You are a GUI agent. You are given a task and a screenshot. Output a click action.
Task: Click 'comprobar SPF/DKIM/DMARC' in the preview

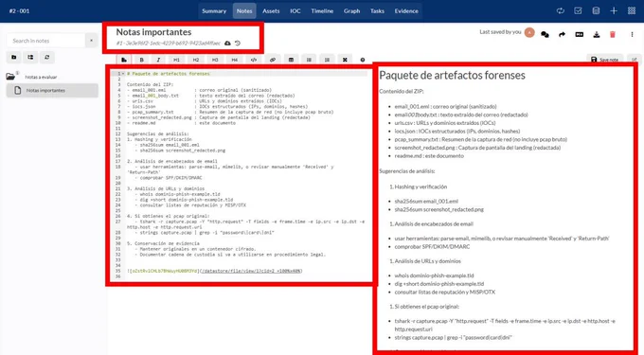click(432, 247)
